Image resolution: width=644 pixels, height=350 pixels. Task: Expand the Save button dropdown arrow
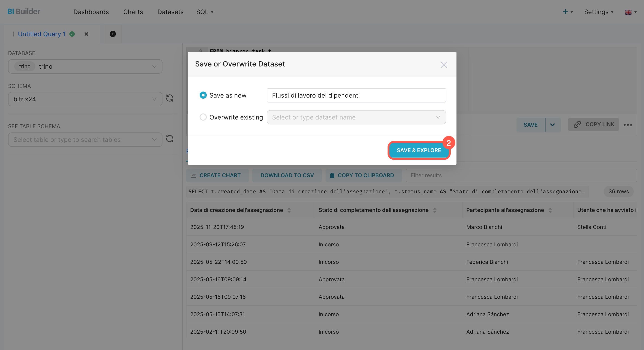552,125
